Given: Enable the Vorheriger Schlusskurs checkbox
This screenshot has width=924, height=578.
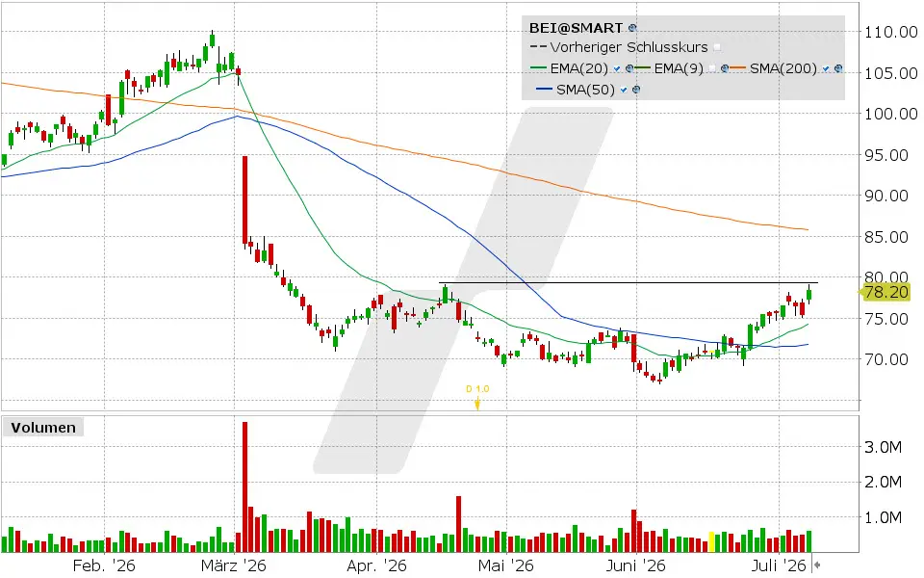Looking at the screenshot, I should coord(717,47).
